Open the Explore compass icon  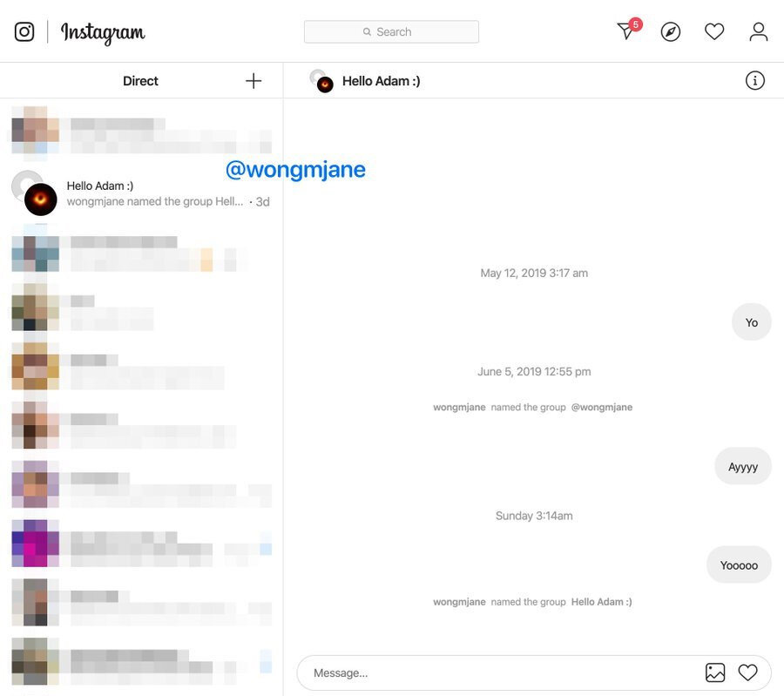[671, 32]
